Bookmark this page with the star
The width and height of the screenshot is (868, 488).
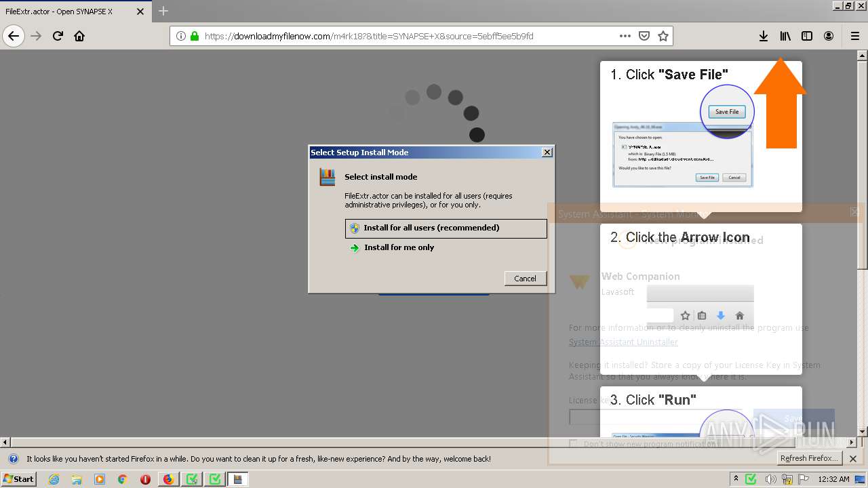pyautogui.click(x=663, y=36)
